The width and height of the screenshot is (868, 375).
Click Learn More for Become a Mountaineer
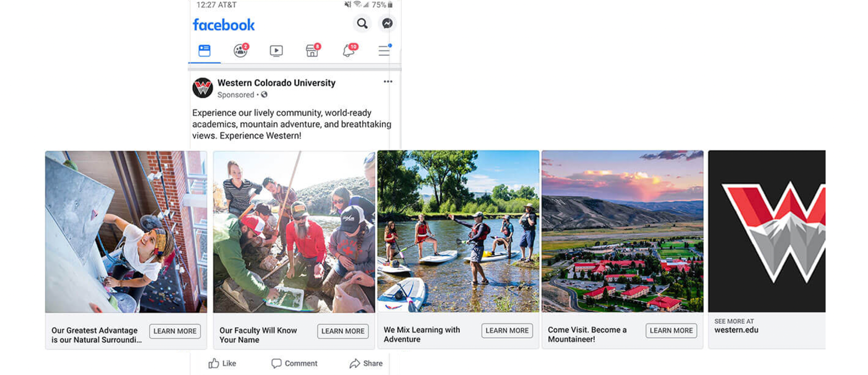pyautogui.click(x=671, y=331)
